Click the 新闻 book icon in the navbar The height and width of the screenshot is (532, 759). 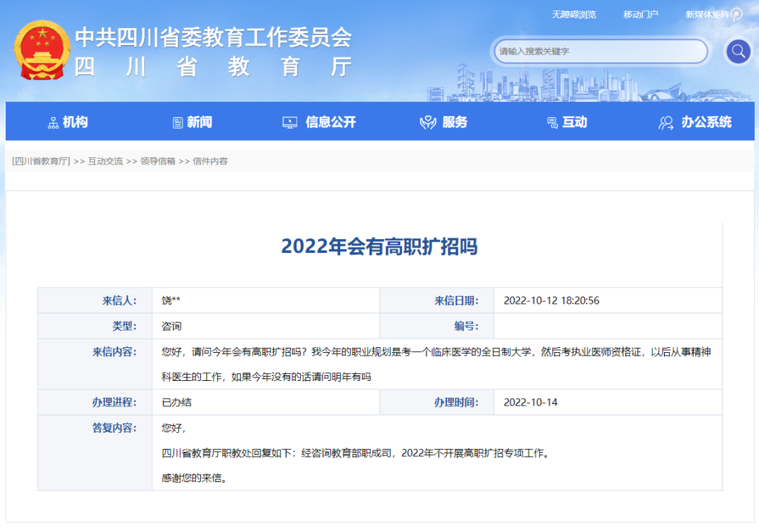coord(178,122)
